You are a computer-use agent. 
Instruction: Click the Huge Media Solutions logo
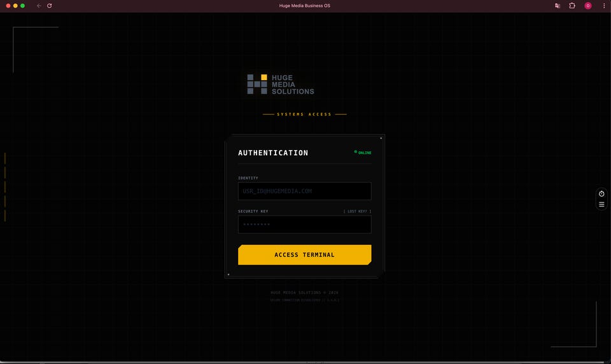[x=281, y=85]
